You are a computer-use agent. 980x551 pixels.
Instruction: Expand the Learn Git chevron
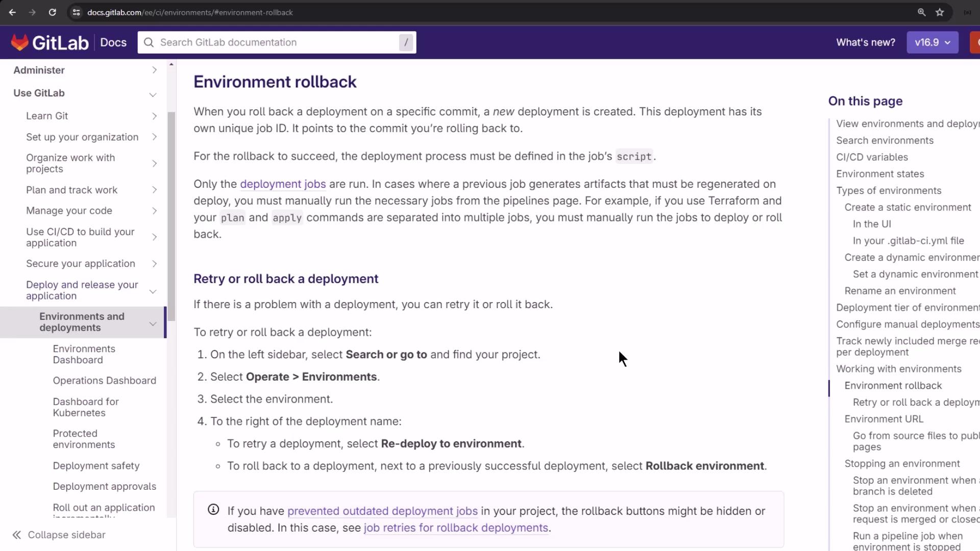tap(154, 116)
